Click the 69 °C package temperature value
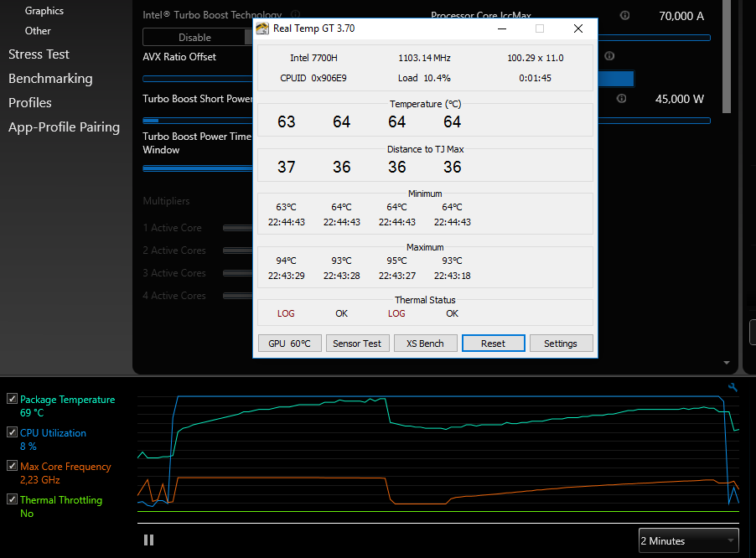The image size is (756, 558). coord(32,412)
